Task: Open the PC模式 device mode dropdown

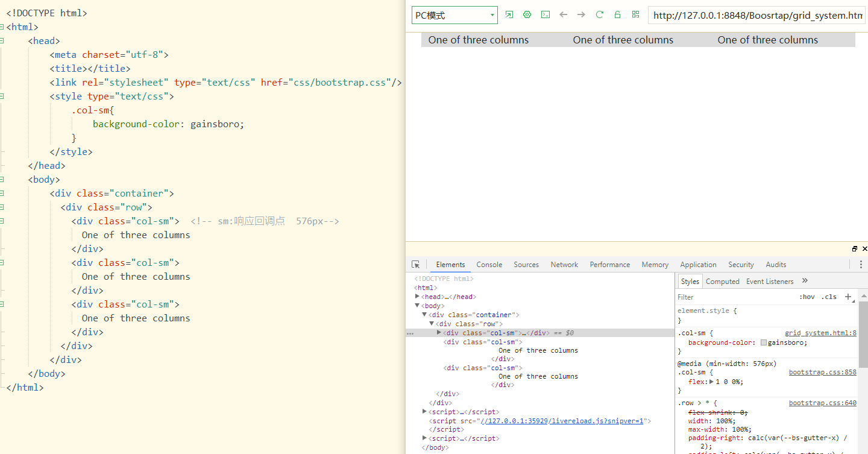Action: (x=454, y=15)
